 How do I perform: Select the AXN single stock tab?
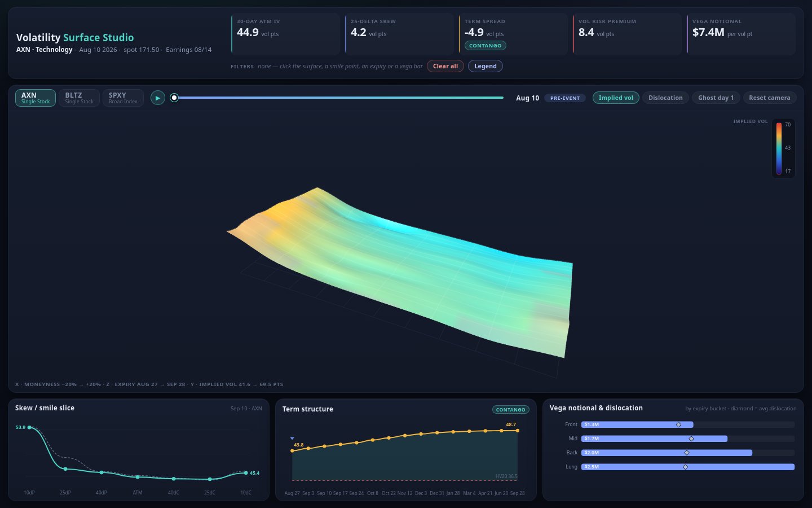(x=36, y=98)
